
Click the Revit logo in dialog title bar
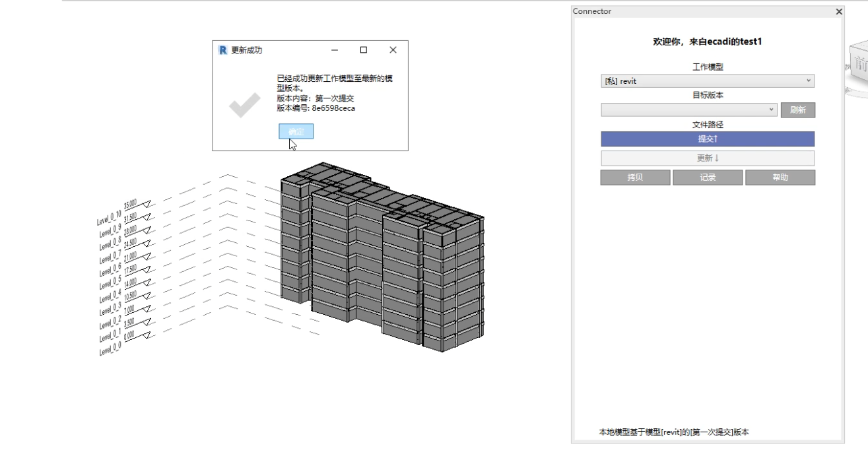(x=222, y=50)
